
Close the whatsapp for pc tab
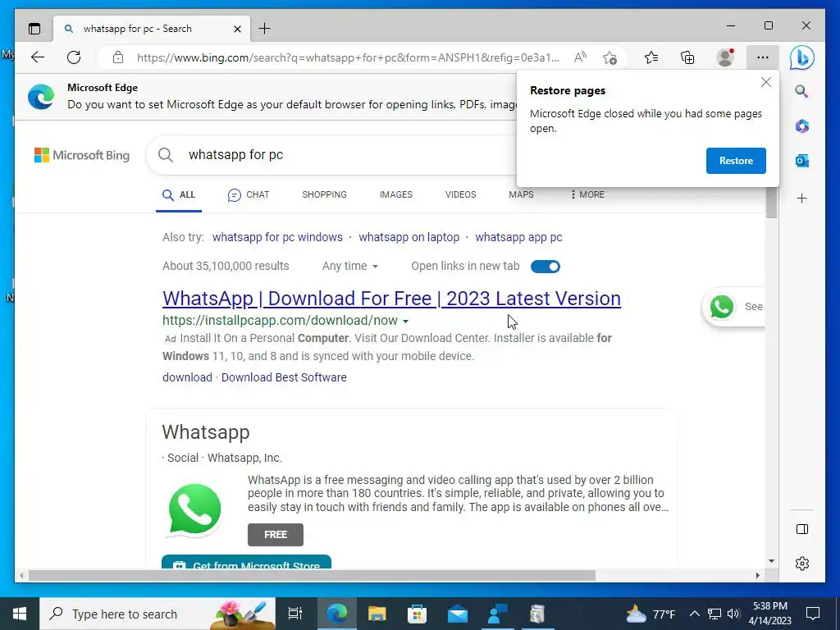[237, 29]
